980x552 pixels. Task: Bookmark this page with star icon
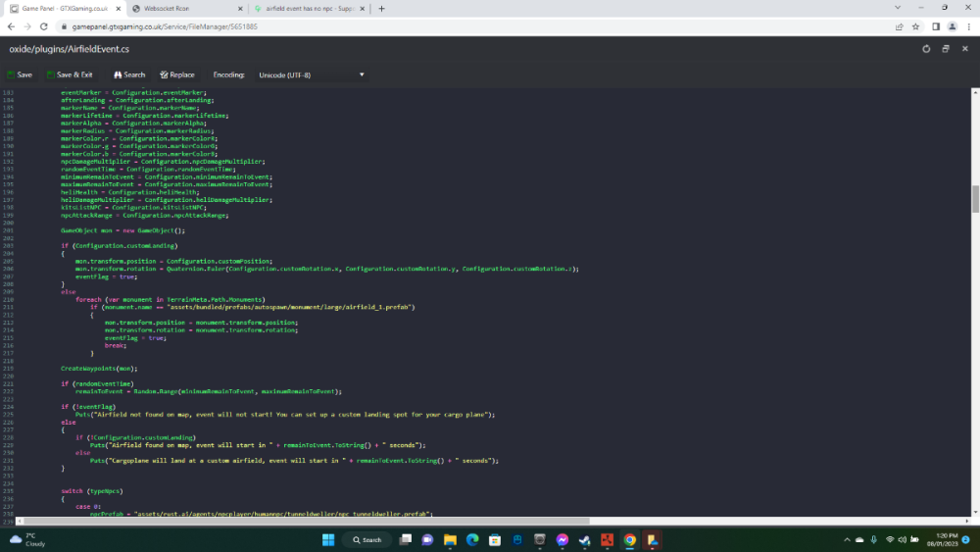click(915, 26)
